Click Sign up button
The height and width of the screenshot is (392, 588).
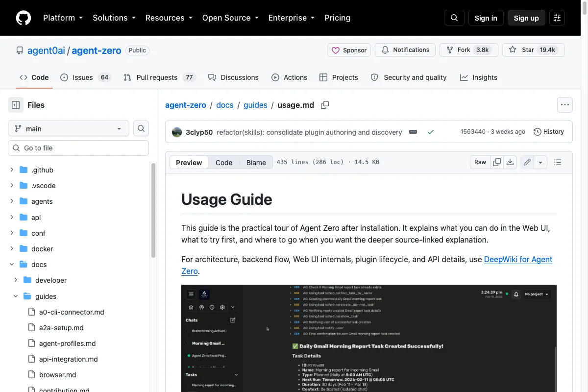526,18
